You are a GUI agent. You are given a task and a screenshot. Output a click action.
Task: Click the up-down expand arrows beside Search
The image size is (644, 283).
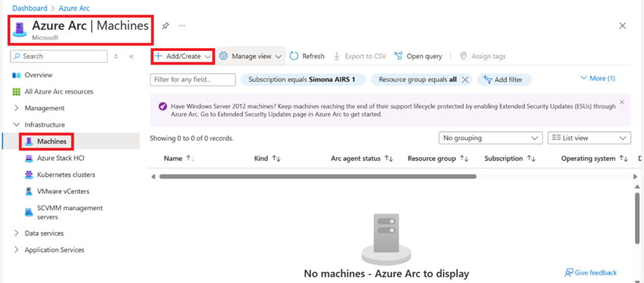point(116,57)
